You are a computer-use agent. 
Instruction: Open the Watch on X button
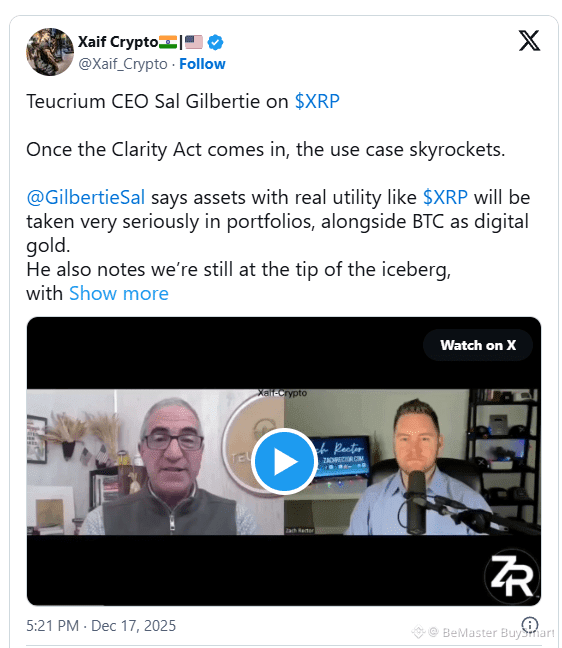(x=478, y=345)
